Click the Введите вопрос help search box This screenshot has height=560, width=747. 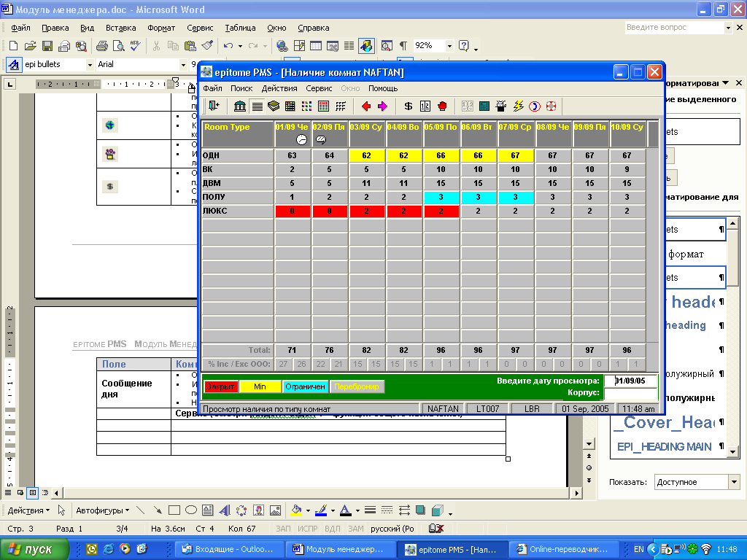point(678,28)
